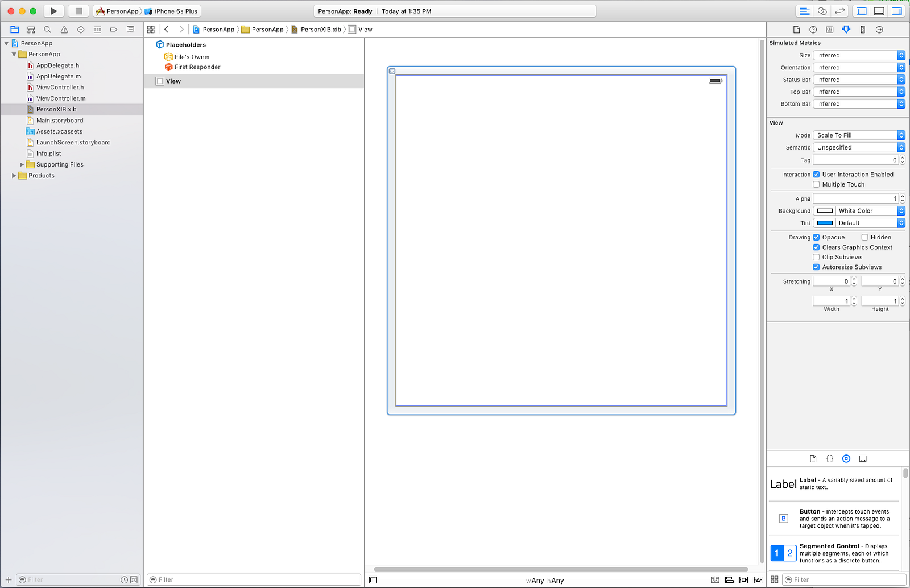Show the Media library

coord(863,458)
